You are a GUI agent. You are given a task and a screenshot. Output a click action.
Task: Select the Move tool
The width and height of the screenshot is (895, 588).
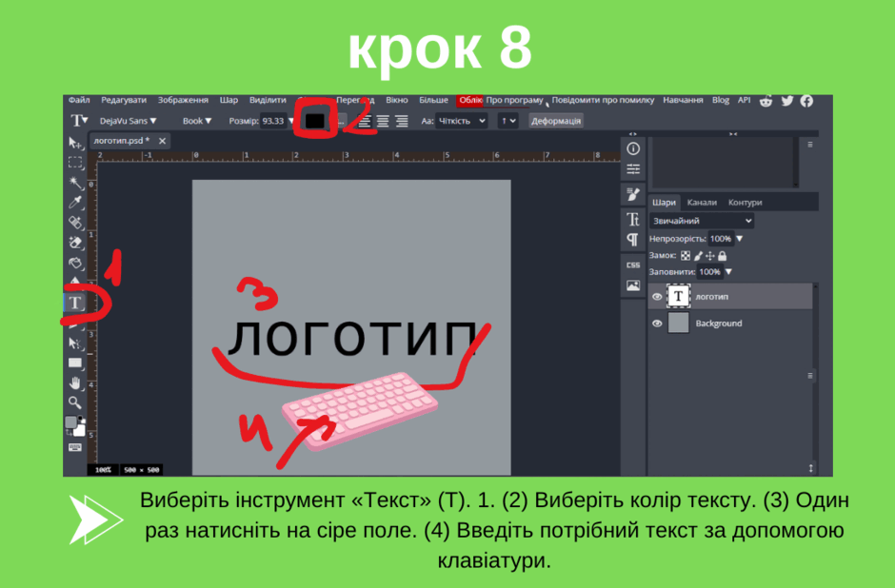[75, 143]
